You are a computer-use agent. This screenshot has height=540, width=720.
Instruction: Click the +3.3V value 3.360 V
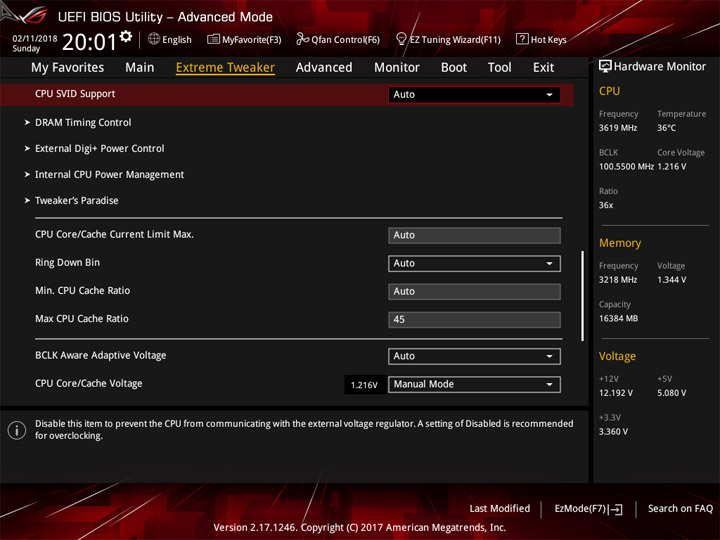613,432
